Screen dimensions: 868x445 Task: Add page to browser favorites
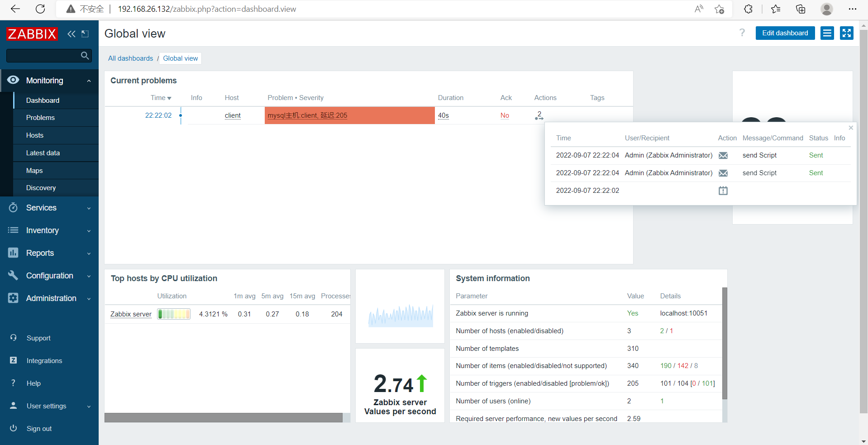[x=719, y=9]
